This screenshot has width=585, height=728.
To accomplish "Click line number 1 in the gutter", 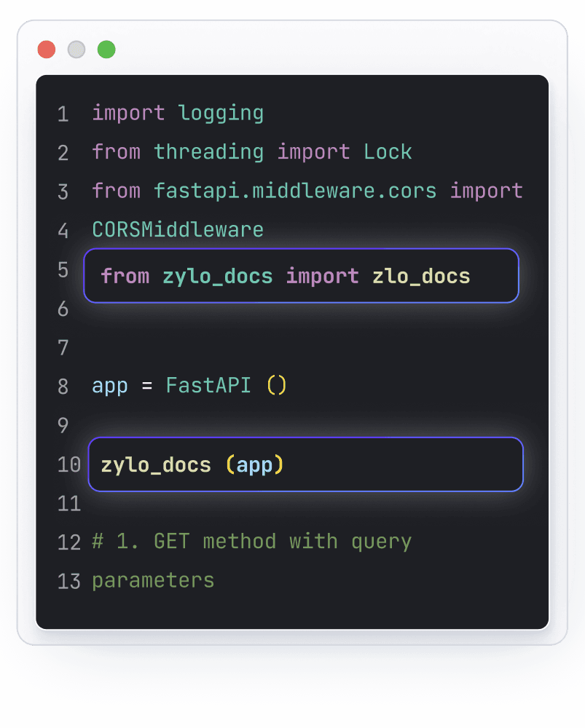I will pos(63,114).
